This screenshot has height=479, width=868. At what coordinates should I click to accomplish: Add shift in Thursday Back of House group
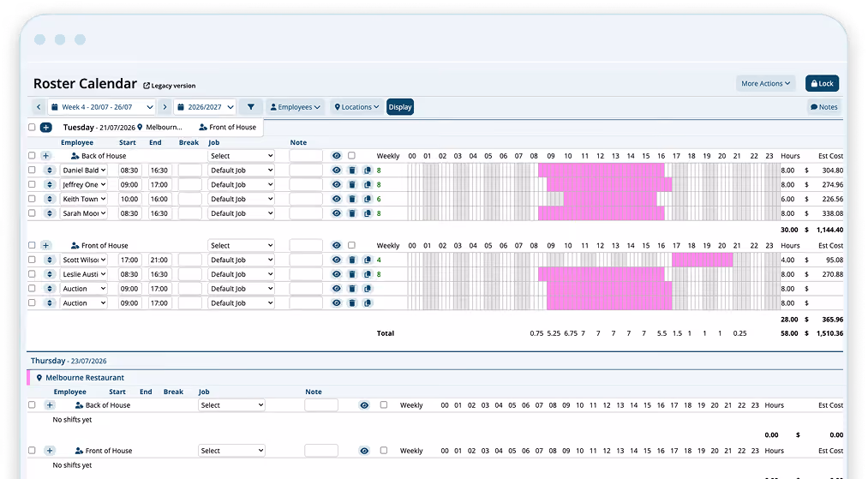pyautogui.click(x=49, y=404)
